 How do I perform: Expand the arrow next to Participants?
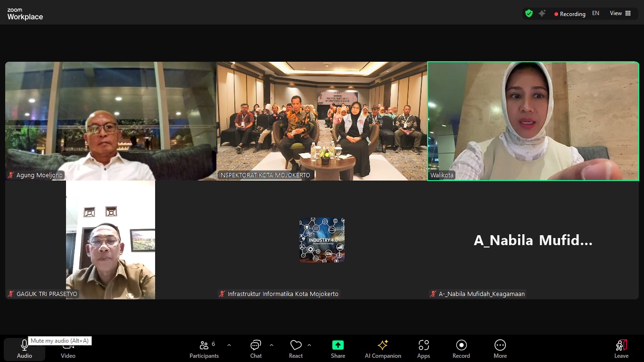[229, 345]
